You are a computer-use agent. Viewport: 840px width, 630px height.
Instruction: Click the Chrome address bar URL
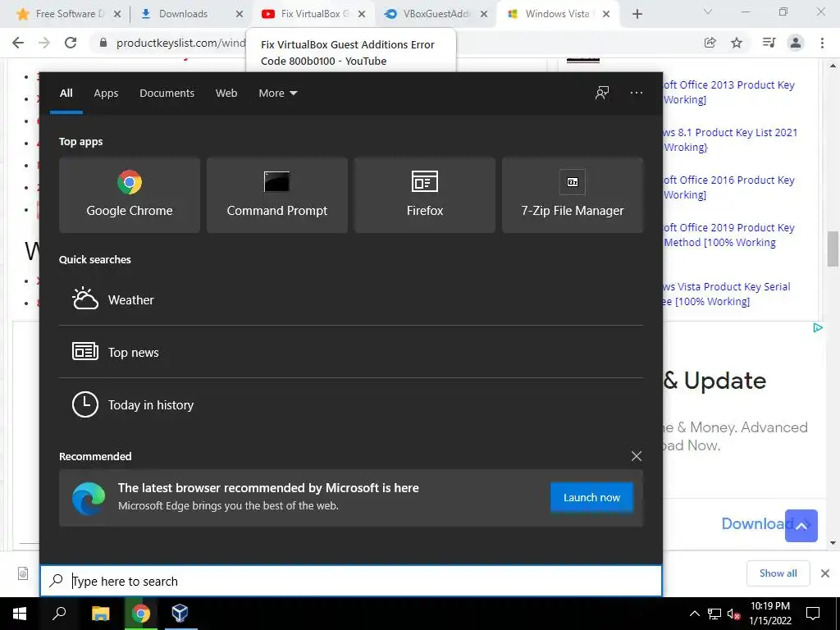pos(180,43)
